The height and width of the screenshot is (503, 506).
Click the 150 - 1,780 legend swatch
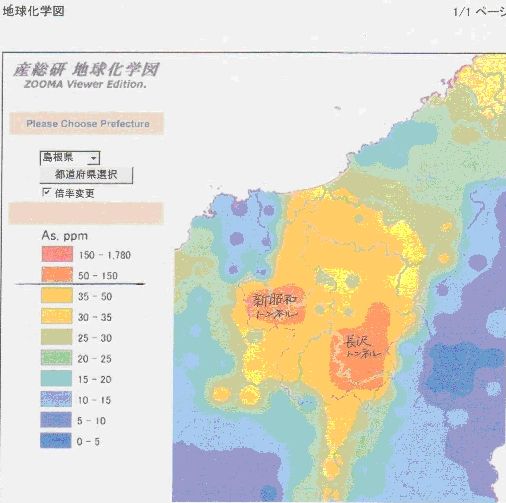tap(57, 254)
